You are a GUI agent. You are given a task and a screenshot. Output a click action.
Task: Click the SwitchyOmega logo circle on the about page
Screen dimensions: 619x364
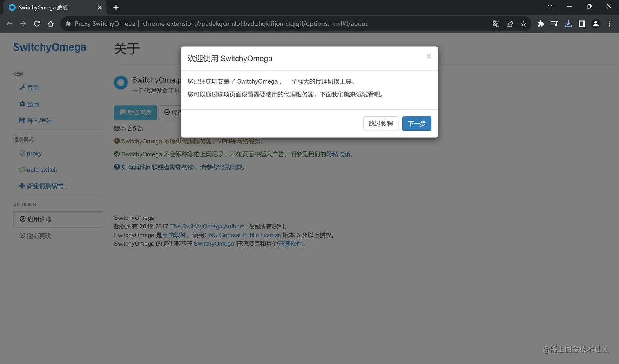[x=121, y=83]
